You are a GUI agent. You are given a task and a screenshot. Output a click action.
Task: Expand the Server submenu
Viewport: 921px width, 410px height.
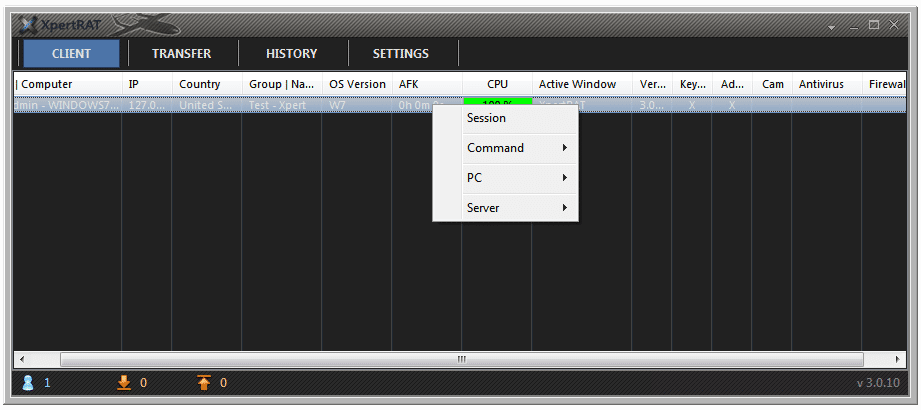coord(505,207)
